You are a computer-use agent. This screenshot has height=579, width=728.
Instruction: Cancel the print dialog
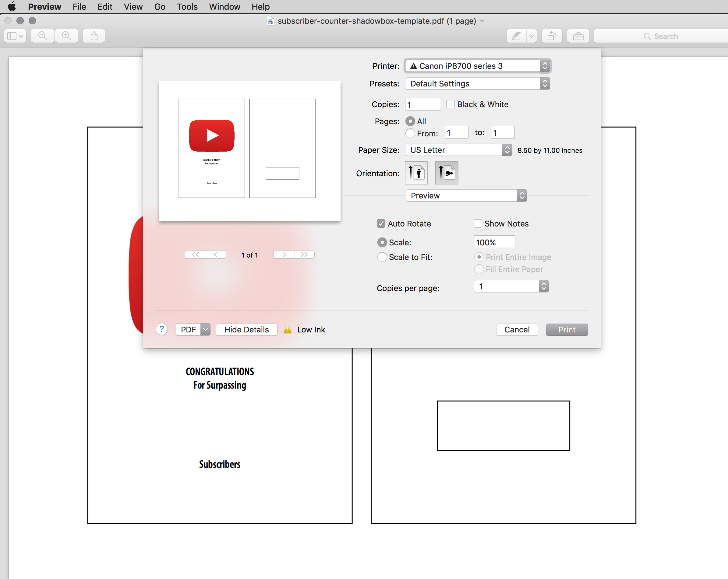pos(517,329)
